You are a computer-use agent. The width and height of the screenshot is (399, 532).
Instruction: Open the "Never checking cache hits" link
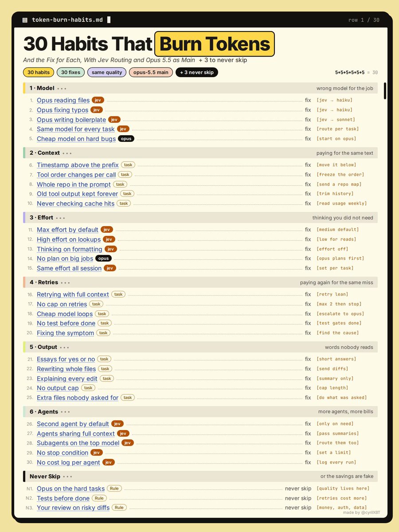tap(75, 203)
